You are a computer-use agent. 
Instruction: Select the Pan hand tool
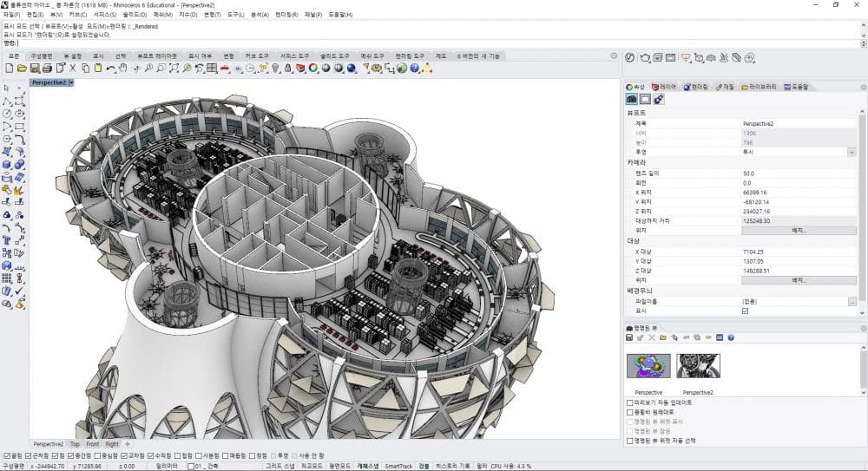click(123, 68)
